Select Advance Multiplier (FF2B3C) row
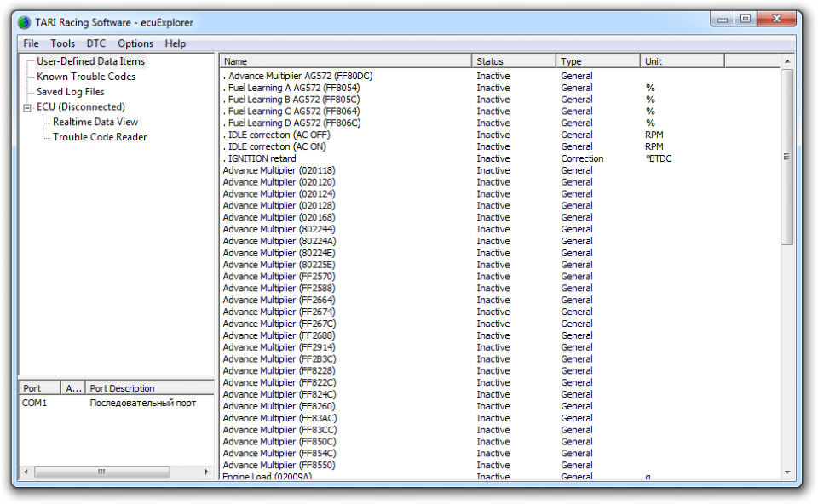This screenshot has height=504, width=818. [500, 358]
